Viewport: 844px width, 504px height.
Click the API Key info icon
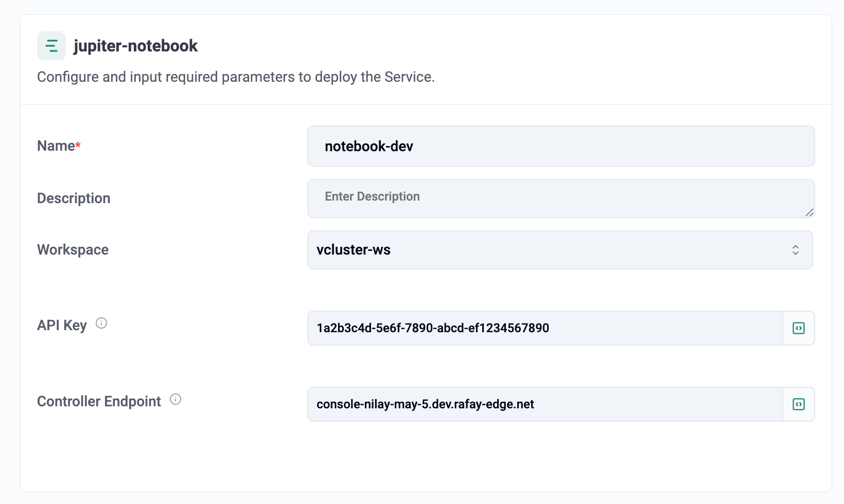(101, 323)
